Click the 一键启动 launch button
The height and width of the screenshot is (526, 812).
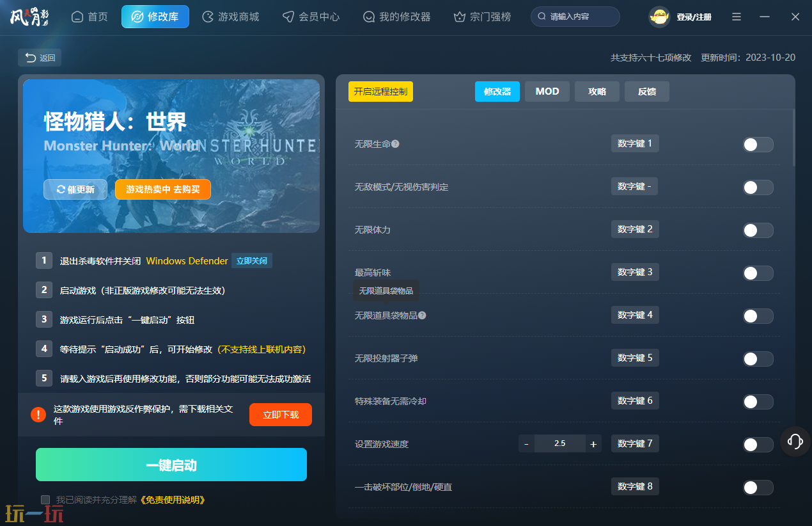tap(171, 465)
